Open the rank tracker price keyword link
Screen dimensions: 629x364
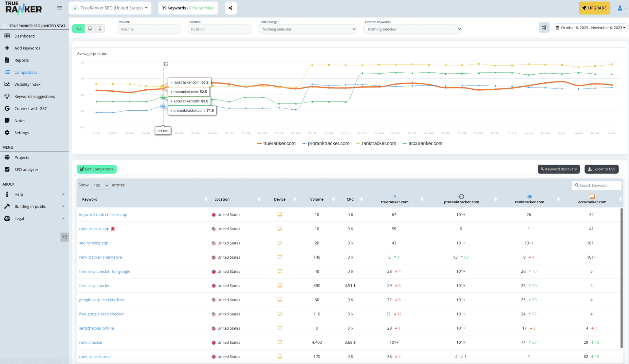[95, 356]
